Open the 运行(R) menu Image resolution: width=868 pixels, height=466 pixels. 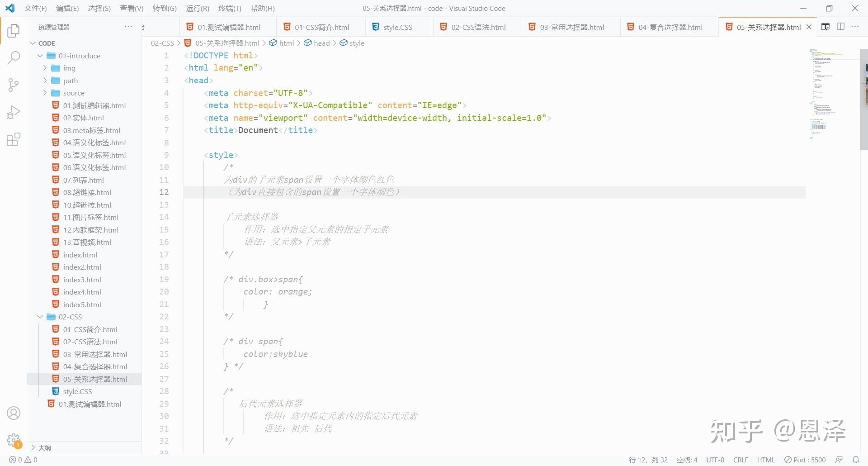(198, 8)
